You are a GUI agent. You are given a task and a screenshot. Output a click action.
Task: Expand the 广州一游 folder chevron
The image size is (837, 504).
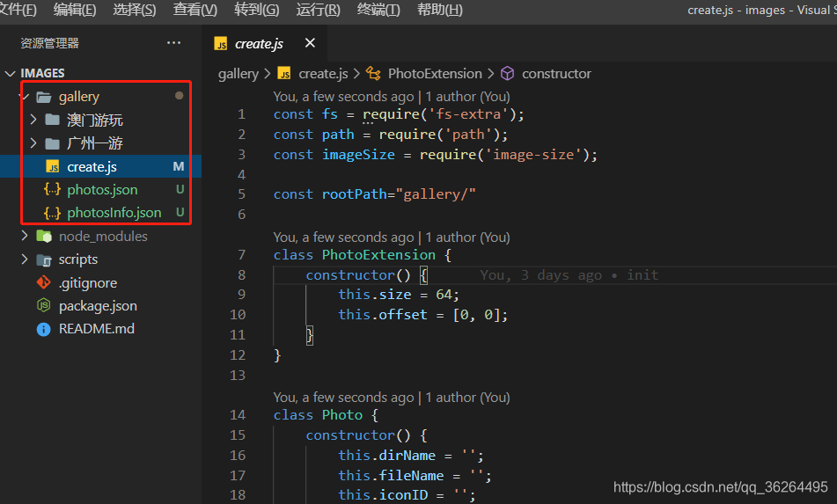coord(33,143)
